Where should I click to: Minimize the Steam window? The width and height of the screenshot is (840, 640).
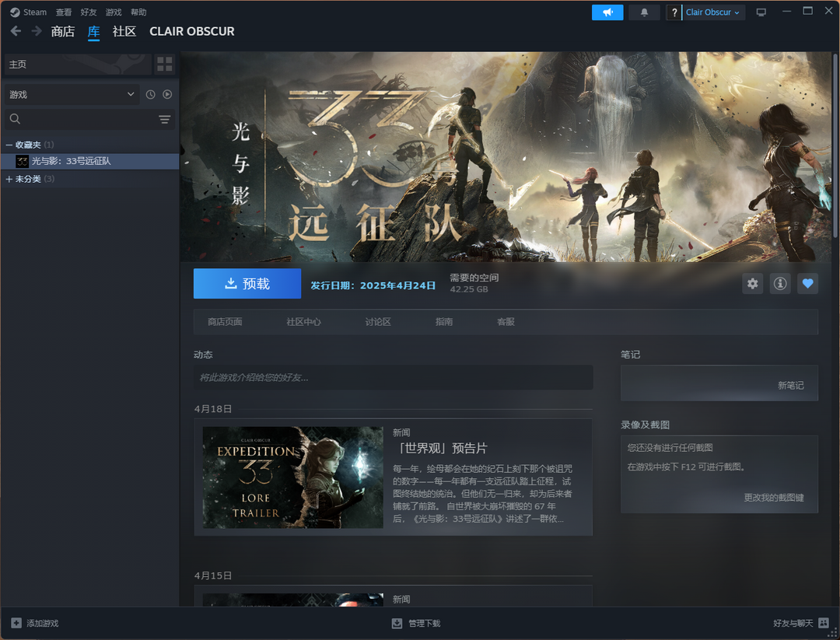point(786,11)
